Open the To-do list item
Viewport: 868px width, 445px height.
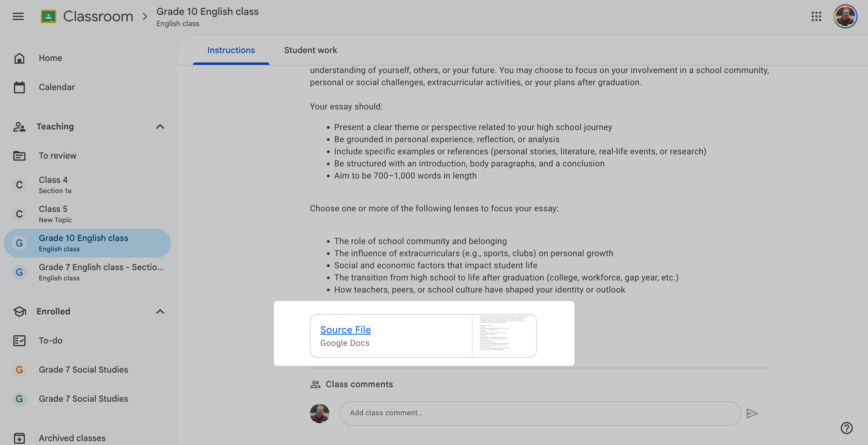click(x=51, y=340)
